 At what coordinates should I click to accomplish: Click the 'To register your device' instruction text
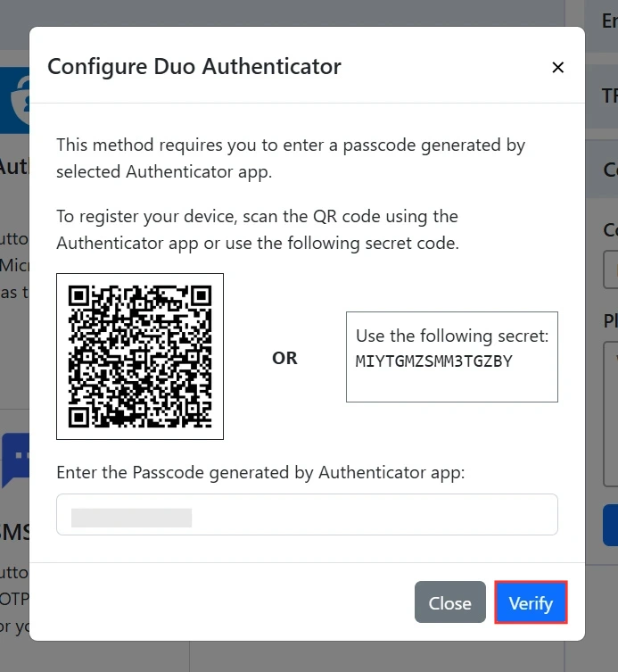(x=258, y=229)
